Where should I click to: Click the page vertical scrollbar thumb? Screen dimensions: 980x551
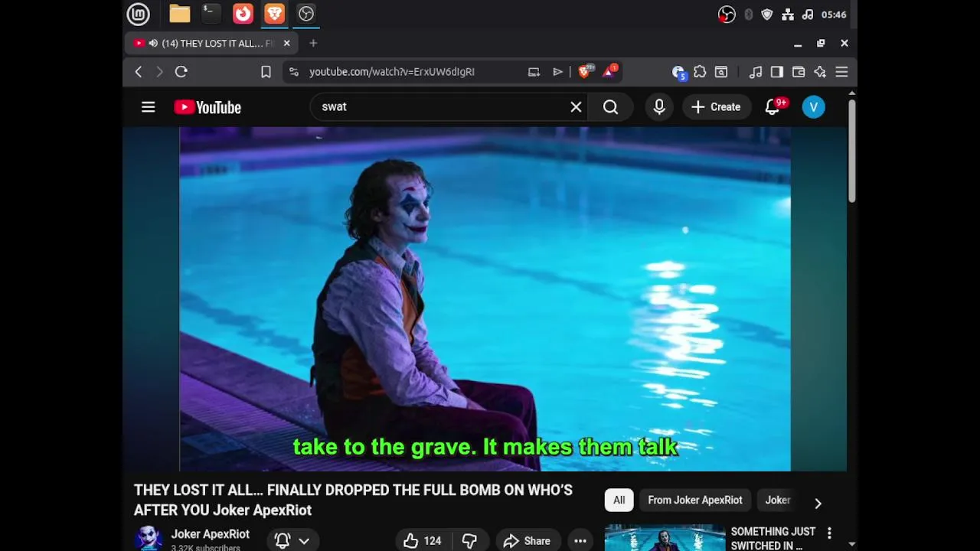point(851,150)
